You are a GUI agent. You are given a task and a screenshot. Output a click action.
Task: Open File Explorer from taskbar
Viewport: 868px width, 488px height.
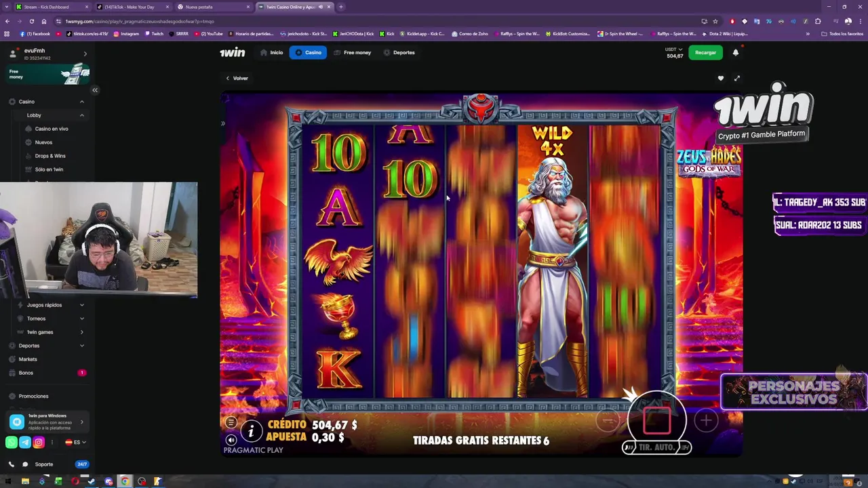[25, 482]
